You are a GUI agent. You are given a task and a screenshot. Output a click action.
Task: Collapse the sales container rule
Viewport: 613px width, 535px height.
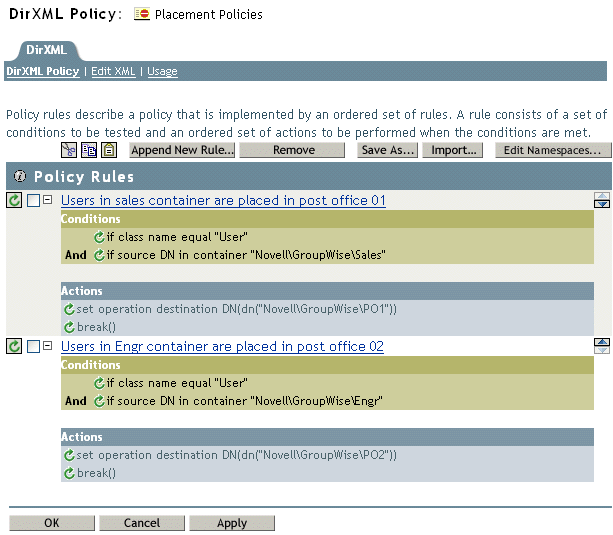pyautogui.click(x=47, y=201)
